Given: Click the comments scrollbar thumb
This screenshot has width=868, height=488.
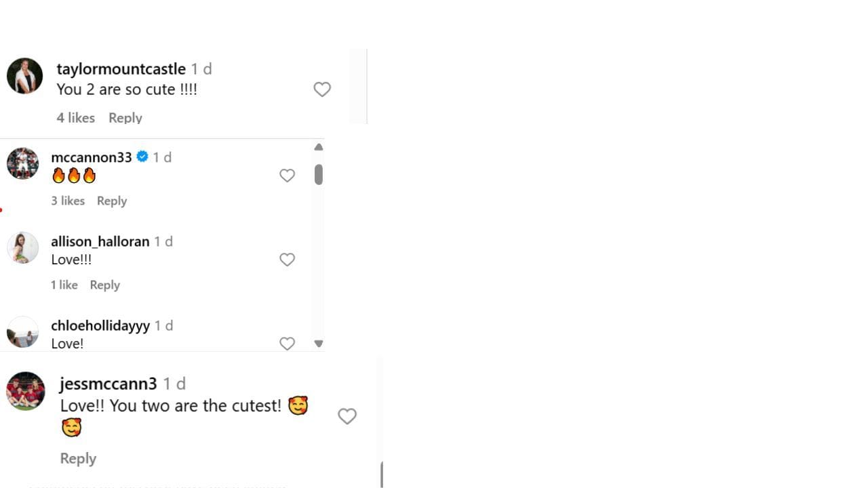Looking at the screenshot, I should click(x=318, y=174).
